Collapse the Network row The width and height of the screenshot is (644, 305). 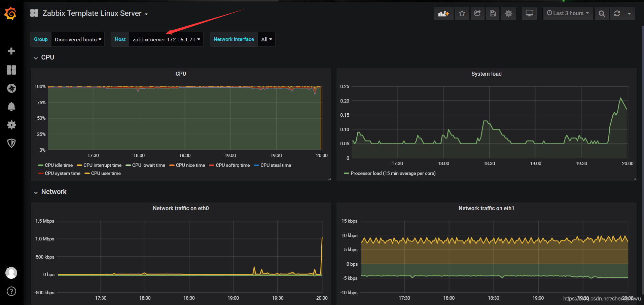coord(50,192)
